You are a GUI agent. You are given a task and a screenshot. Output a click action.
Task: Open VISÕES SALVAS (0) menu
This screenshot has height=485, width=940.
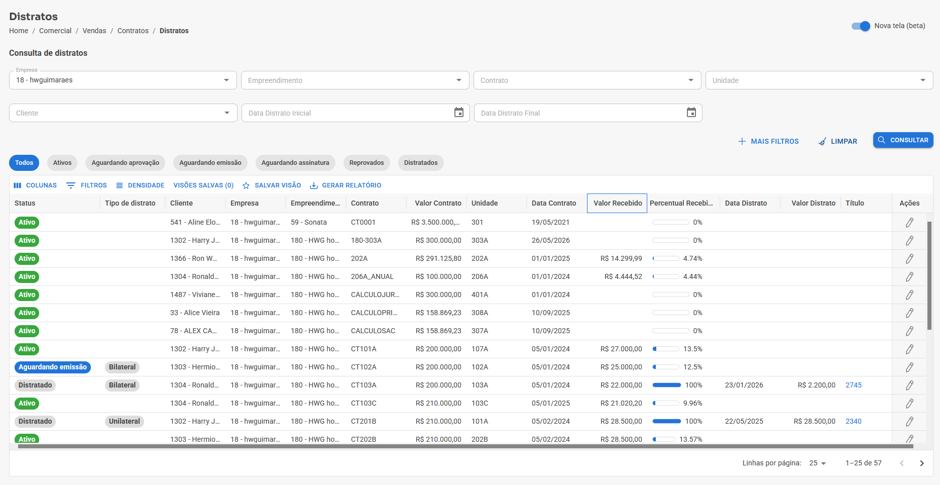click(203, 186)
